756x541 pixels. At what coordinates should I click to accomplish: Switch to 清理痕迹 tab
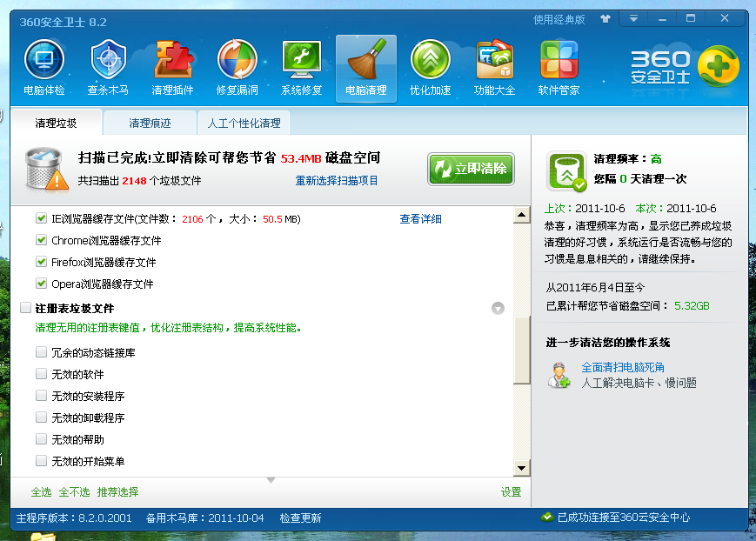click(x=150, y=123)
